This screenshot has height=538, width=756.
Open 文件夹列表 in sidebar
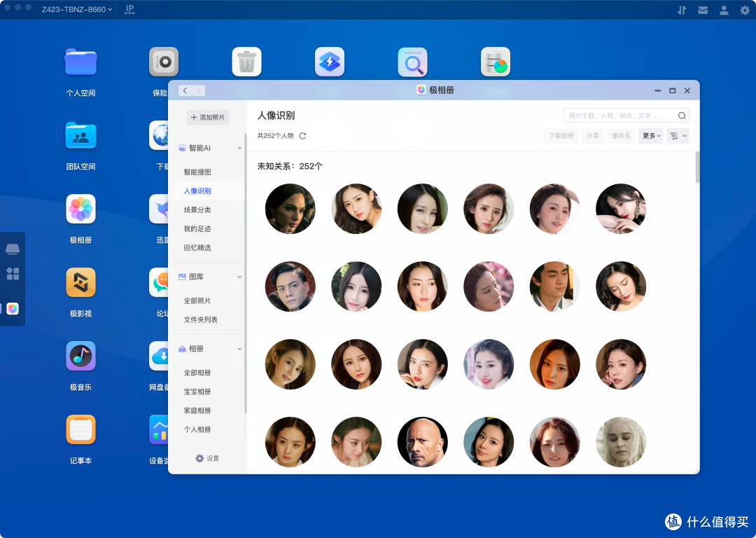click(x=201, y=319)
